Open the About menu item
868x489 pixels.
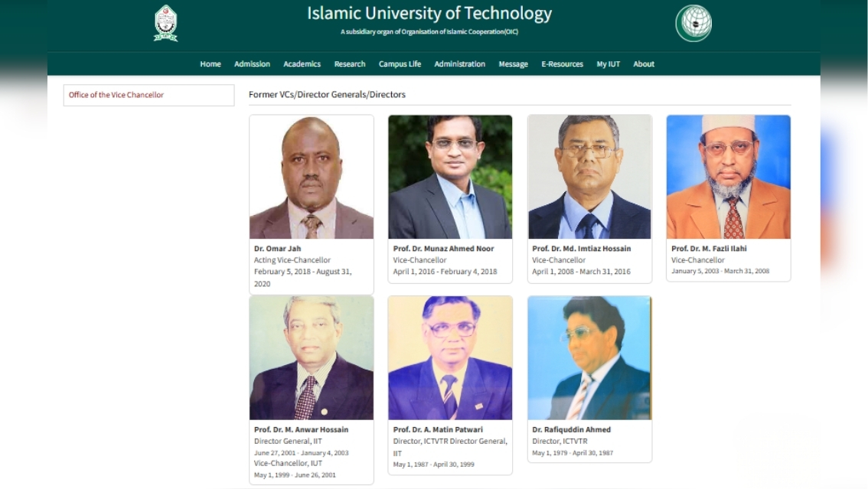click(x=644, y=64)
